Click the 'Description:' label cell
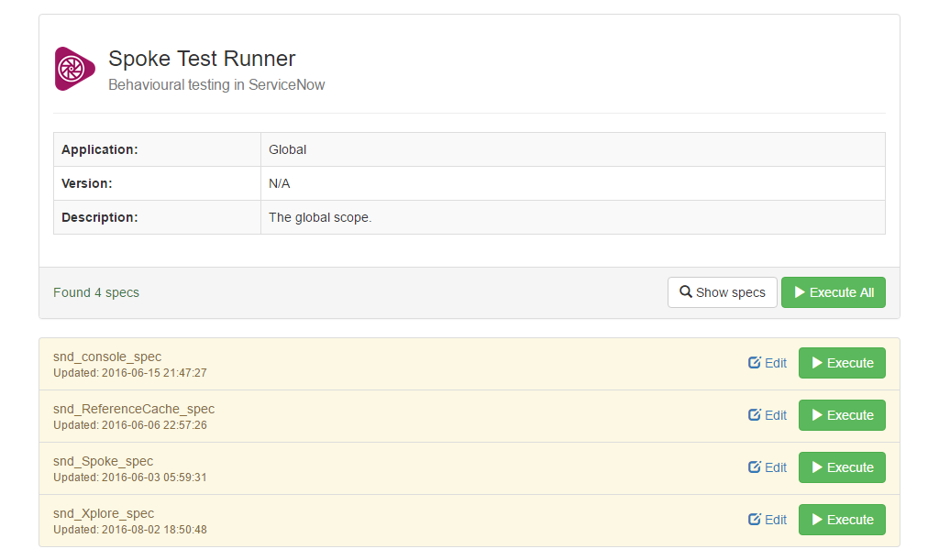Image resolution: width=939 pixels, height=560 pixels. click(157, 217)
